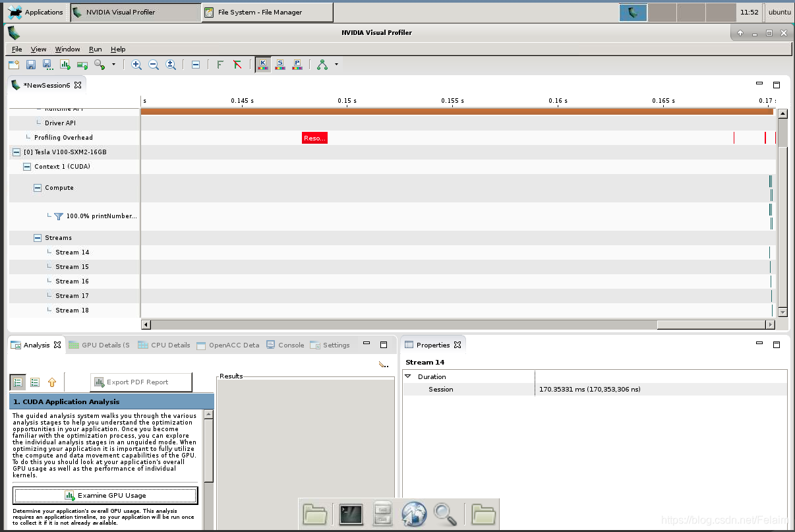Close the NewSession6 tab
795x532 pixels.
78,85
